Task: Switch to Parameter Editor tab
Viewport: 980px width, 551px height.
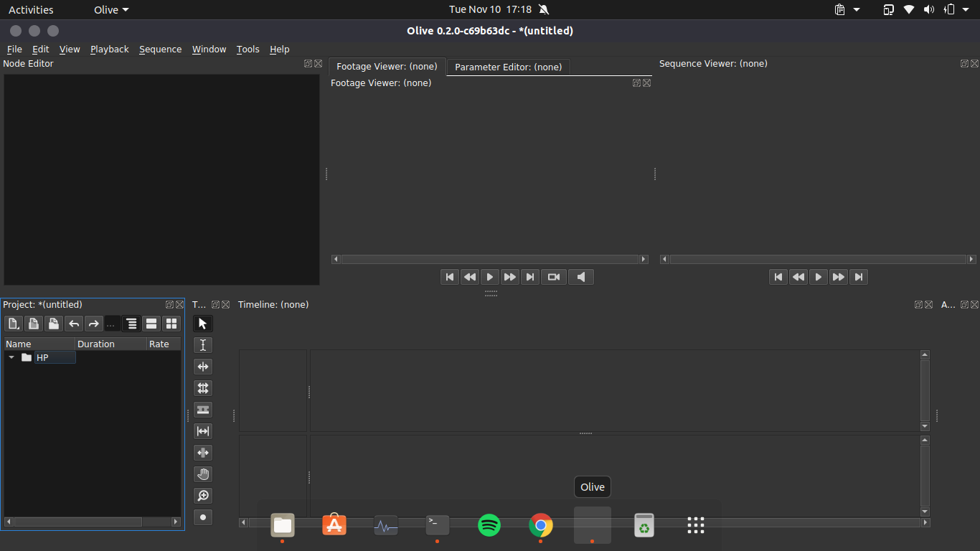Action: pos(509,67)
